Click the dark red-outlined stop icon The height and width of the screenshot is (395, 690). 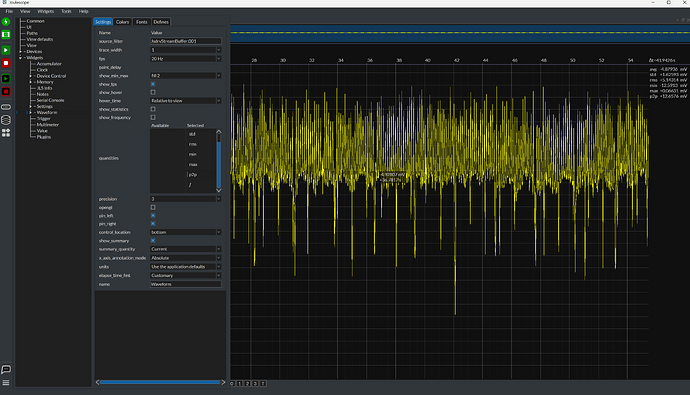tap(6, 91)
